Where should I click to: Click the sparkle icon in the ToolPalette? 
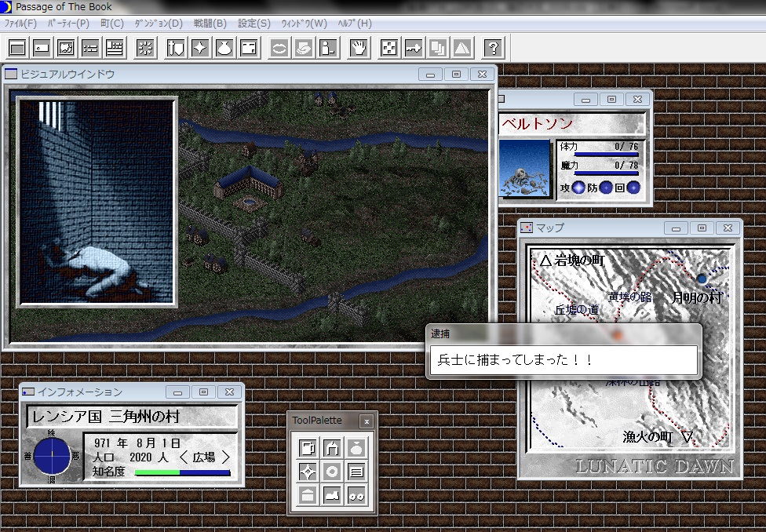pos(307,472)
